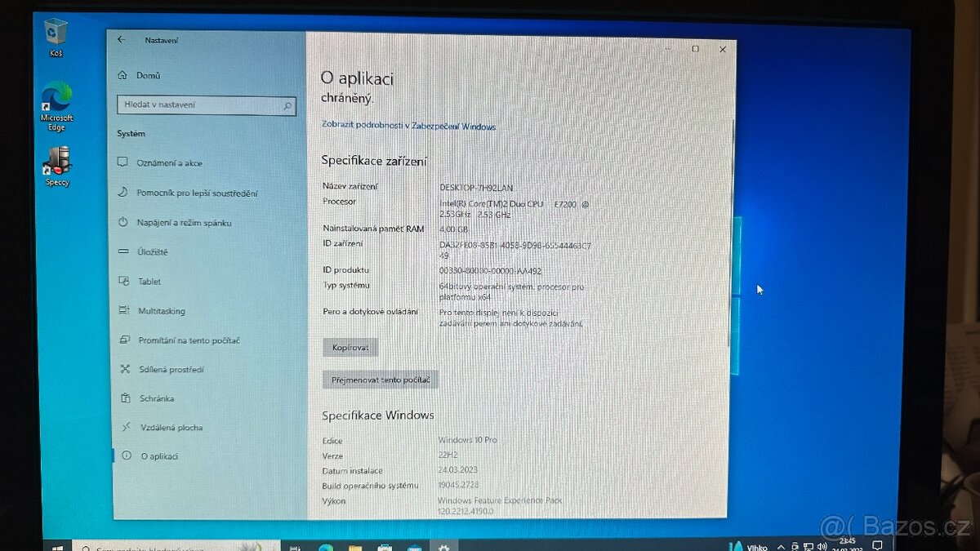Open Multitasking settings page
Viewport: 980px width, 551px height.
click(163, 311)
